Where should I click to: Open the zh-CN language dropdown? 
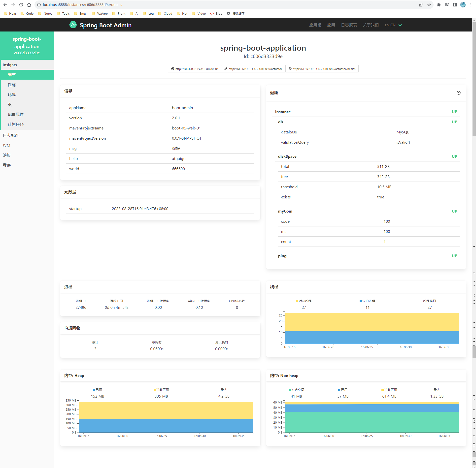point(393,25)
